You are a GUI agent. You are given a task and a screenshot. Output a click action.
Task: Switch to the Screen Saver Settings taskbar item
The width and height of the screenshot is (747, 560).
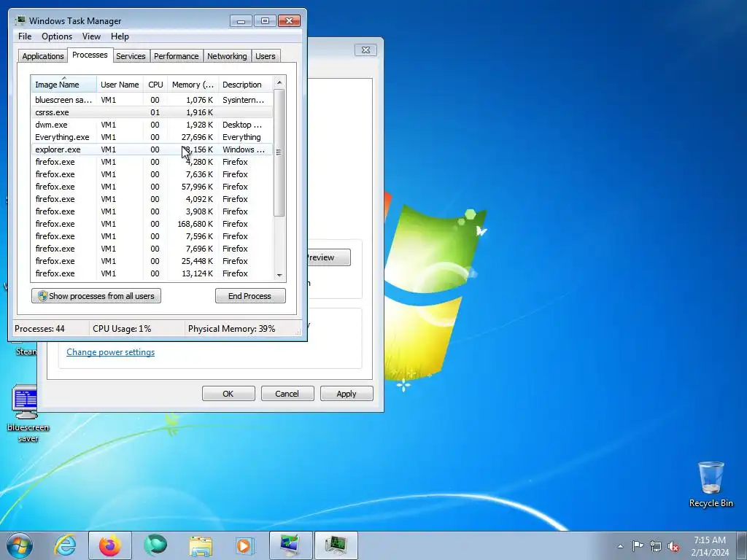(290, 545)
